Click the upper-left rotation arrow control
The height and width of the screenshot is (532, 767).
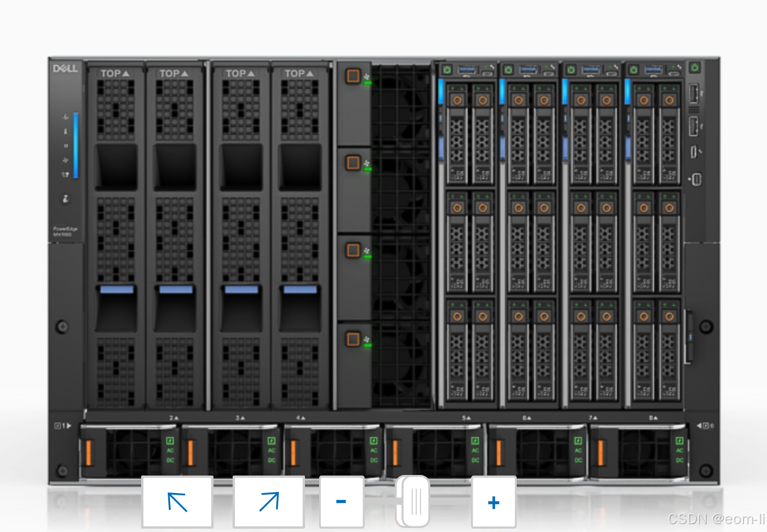pyautogui.click(x=177, y=501)
